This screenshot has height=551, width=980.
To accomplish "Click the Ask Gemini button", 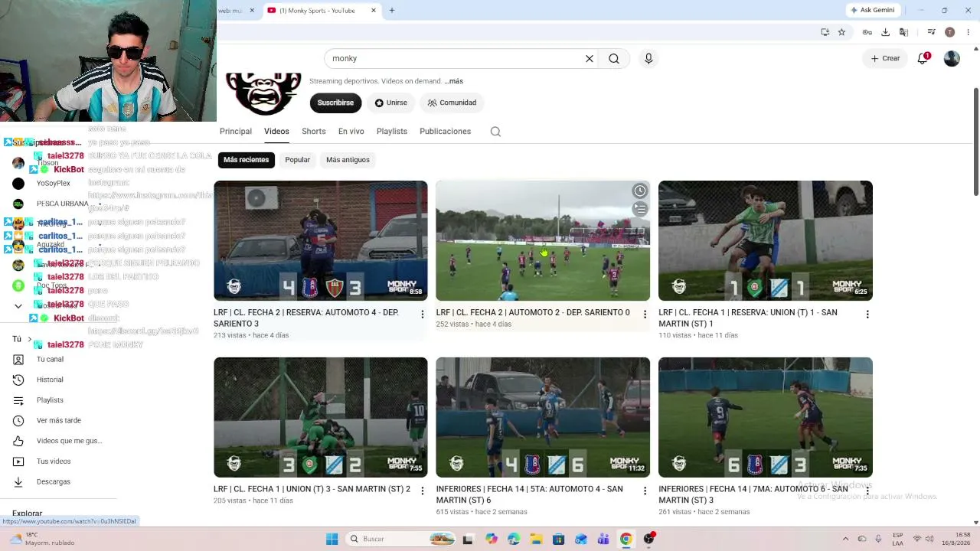I will (872, 10).
